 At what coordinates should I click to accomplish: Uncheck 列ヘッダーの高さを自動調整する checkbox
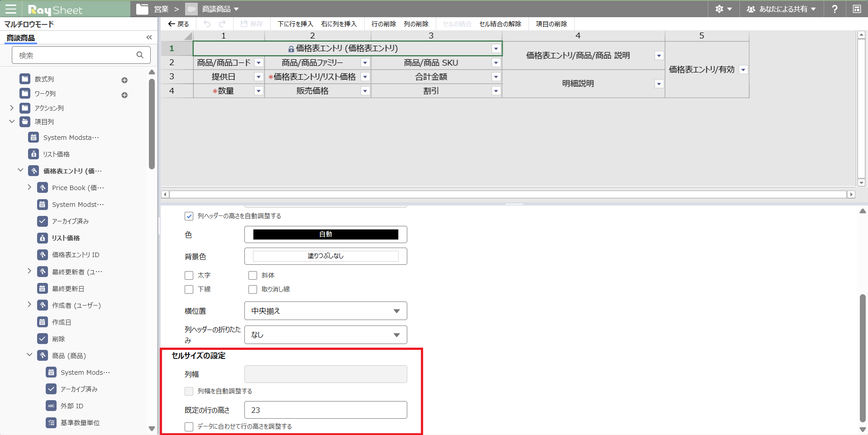click(x=189, y=216)
